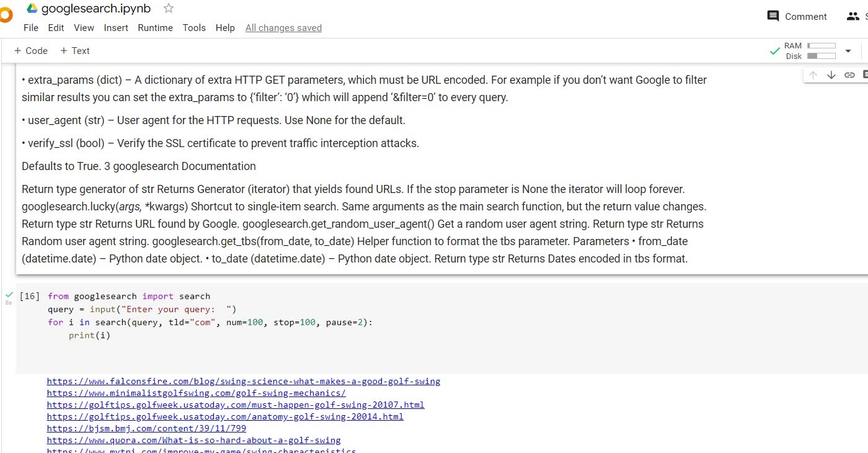Open the minimalistgolfswing.com link

tap(197, 393)
